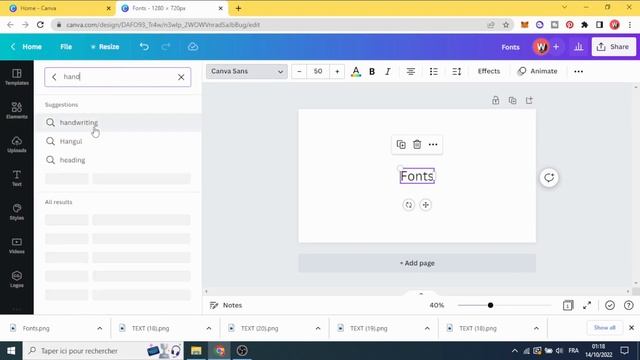This screenshot has height=360, width=640.
Task: Click the rotate handle below the text
Action: coord(409,205)
